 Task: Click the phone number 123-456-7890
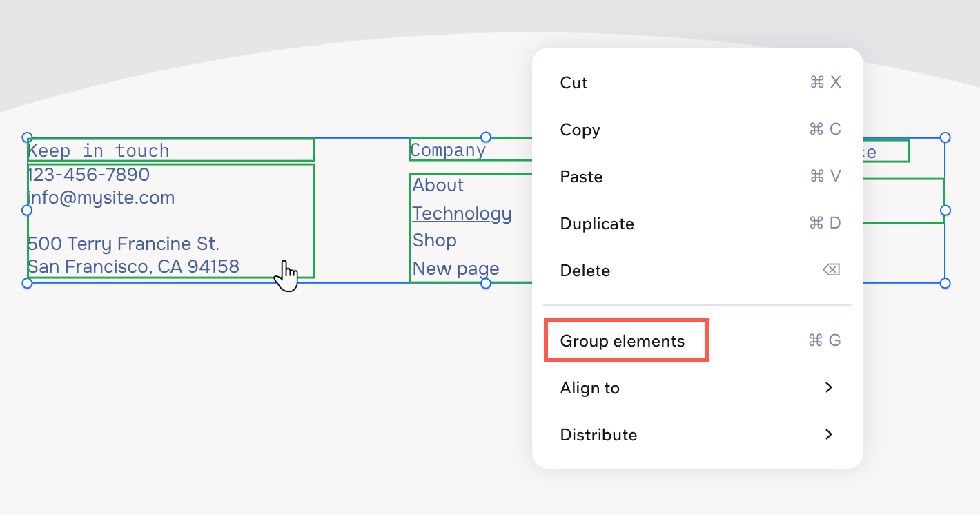click(88, 175)
